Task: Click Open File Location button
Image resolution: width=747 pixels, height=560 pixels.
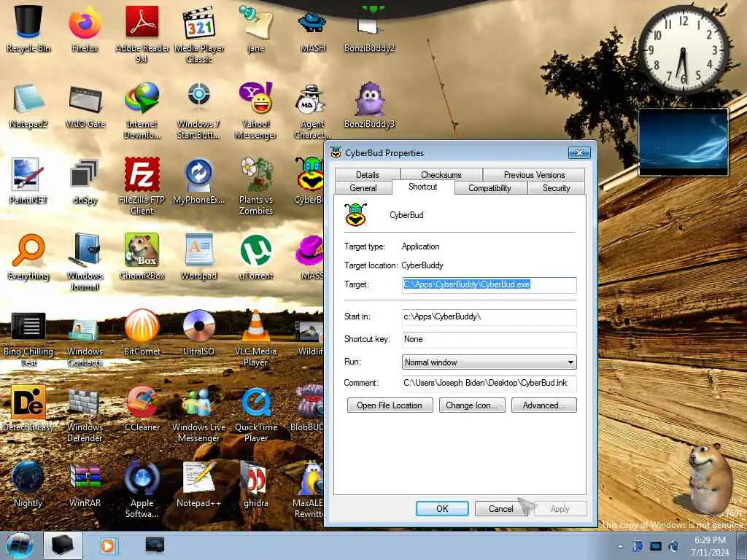Action: 390,405
